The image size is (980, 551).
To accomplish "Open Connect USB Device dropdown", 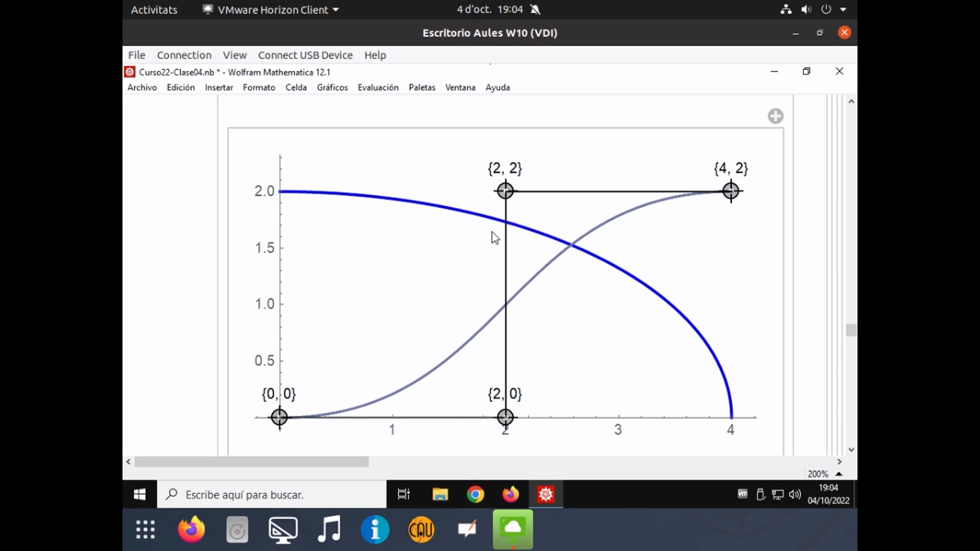I will pos(306,55).
